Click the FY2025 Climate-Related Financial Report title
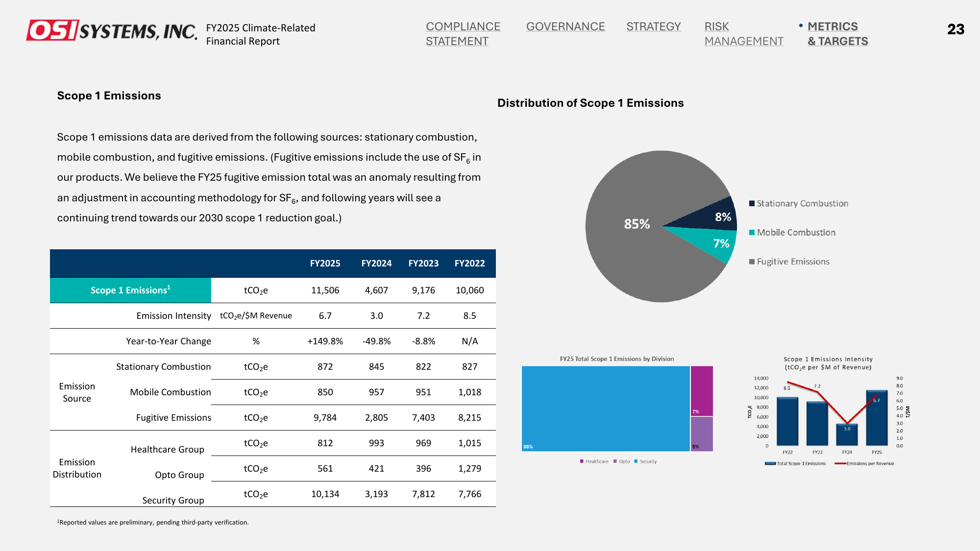 coord(261,34)
